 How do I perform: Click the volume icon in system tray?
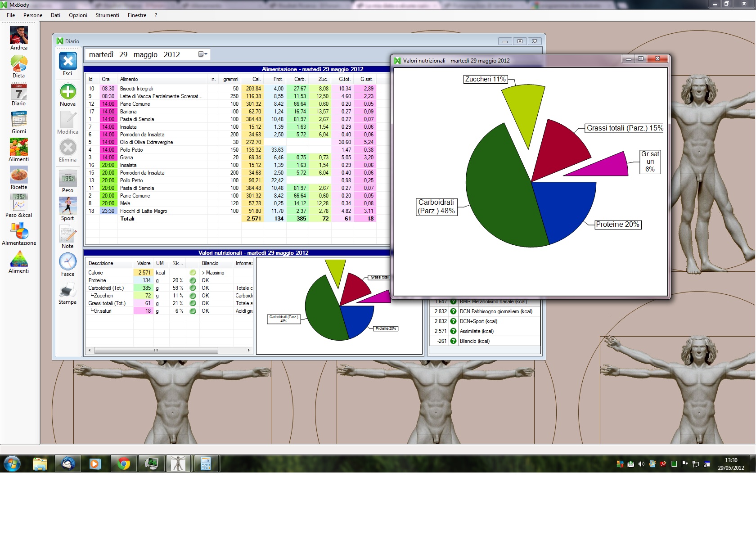(x=641, y=464)
